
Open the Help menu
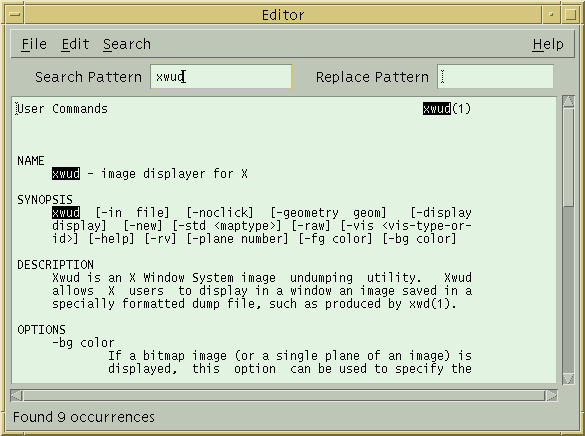[x=548, y=44]
